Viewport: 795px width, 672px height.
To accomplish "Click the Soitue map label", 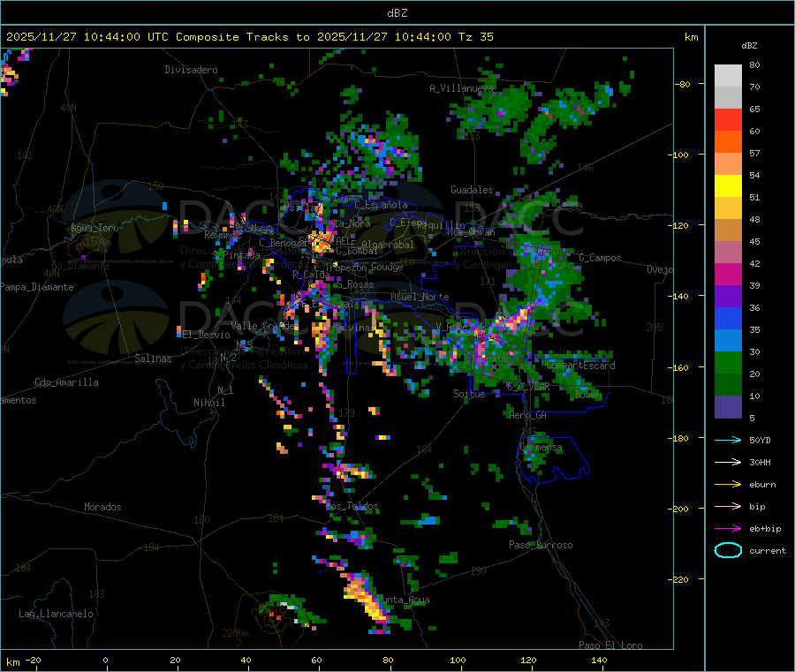I will coord(469,394).
